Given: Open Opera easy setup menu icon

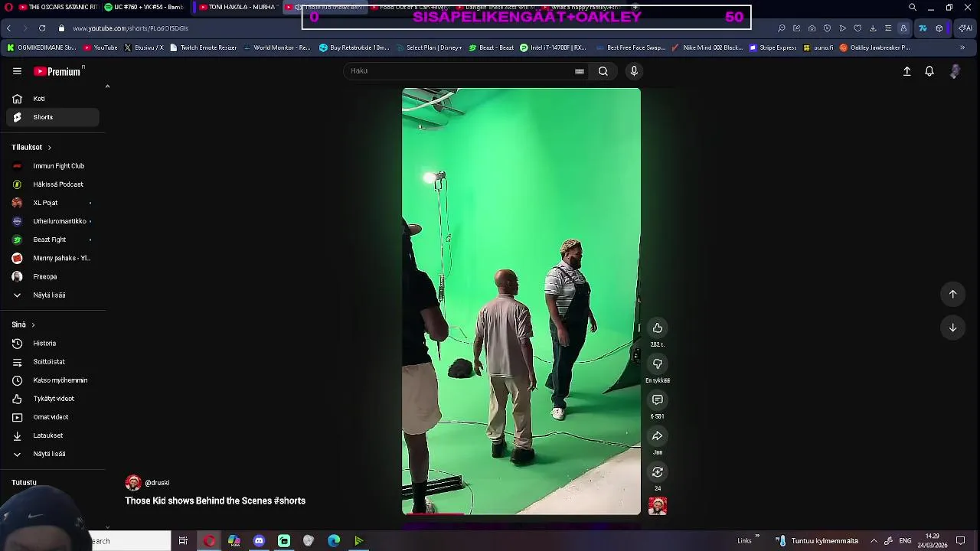Looking at the screenshot, I should [x=888, y=28].
